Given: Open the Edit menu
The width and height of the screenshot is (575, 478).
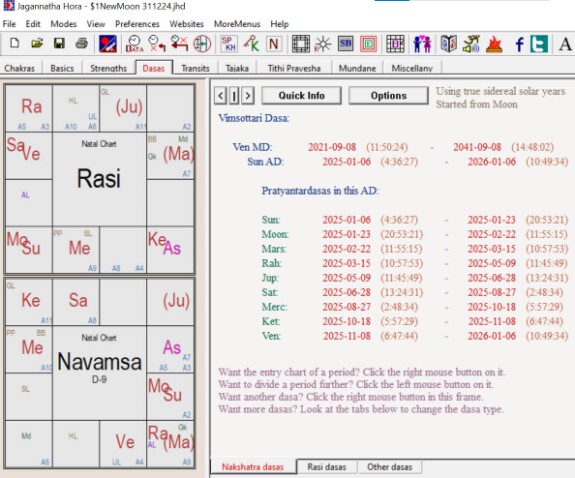Looking at the screenshot, I should pyautogui.click(x=33, y=24).
